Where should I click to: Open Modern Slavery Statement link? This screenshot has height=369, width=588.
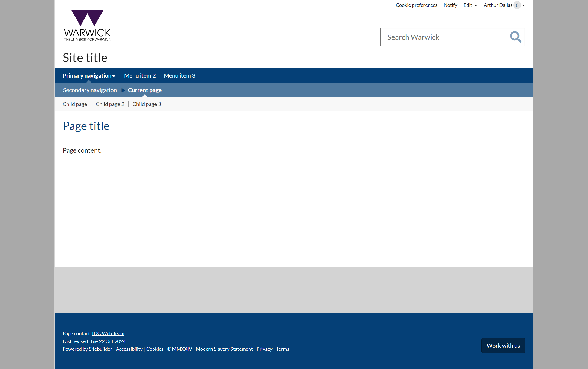[224, 349]
